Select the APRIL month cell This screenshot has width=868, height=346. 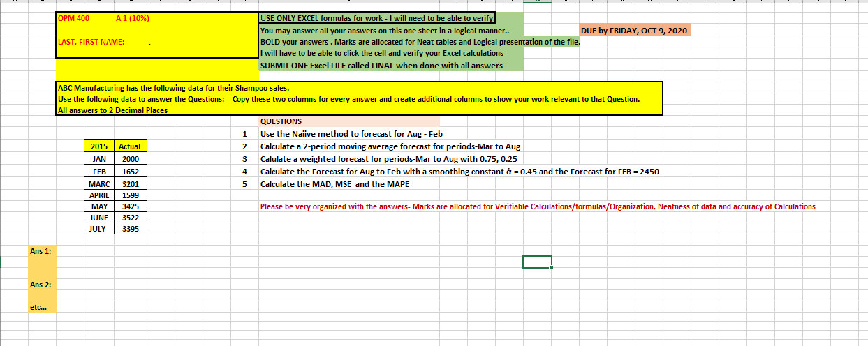coord(98,195)
